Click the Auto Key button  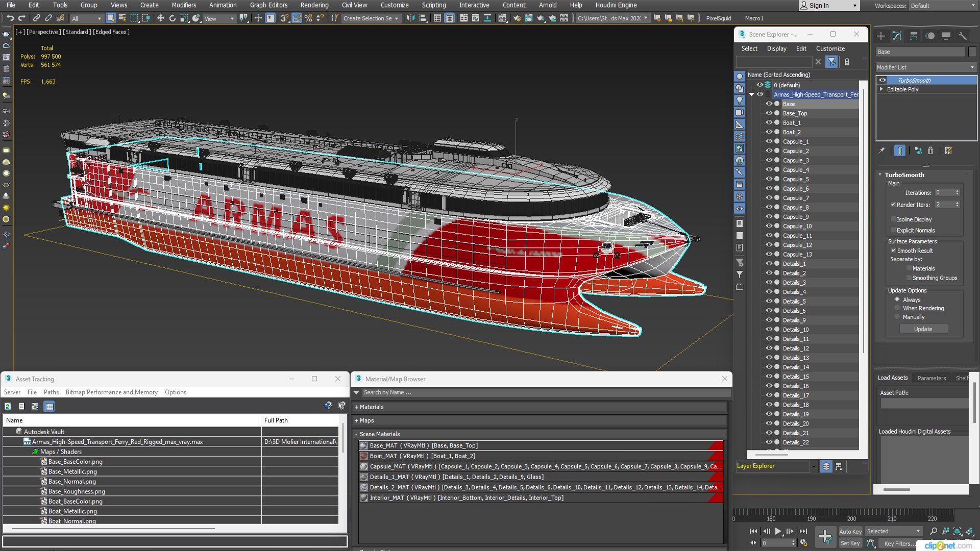[x=850, y=532]
